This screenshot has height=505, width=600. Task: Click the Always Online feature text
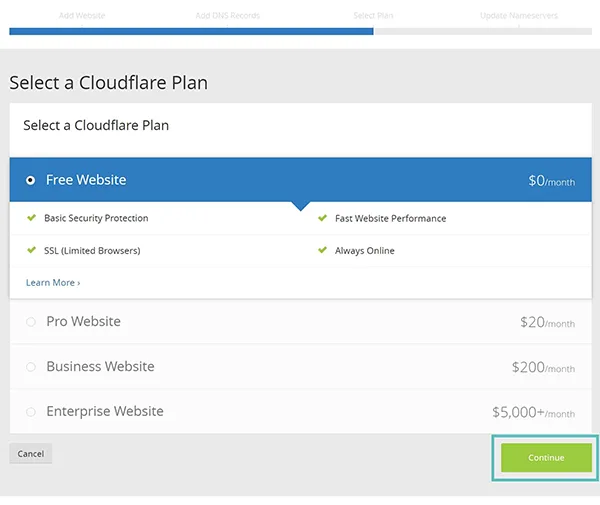click(365, 251)
